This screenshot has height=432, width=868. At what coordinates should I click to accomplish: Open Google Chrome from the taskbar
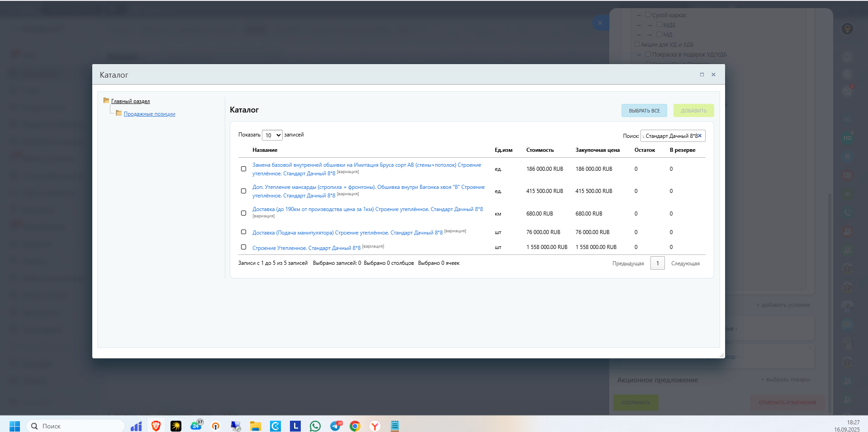355,426
